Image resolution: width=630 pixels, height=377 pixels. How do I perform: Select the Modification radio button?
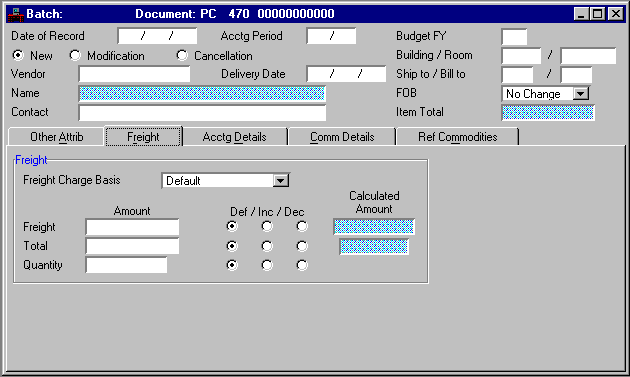[x=75, y=55]
